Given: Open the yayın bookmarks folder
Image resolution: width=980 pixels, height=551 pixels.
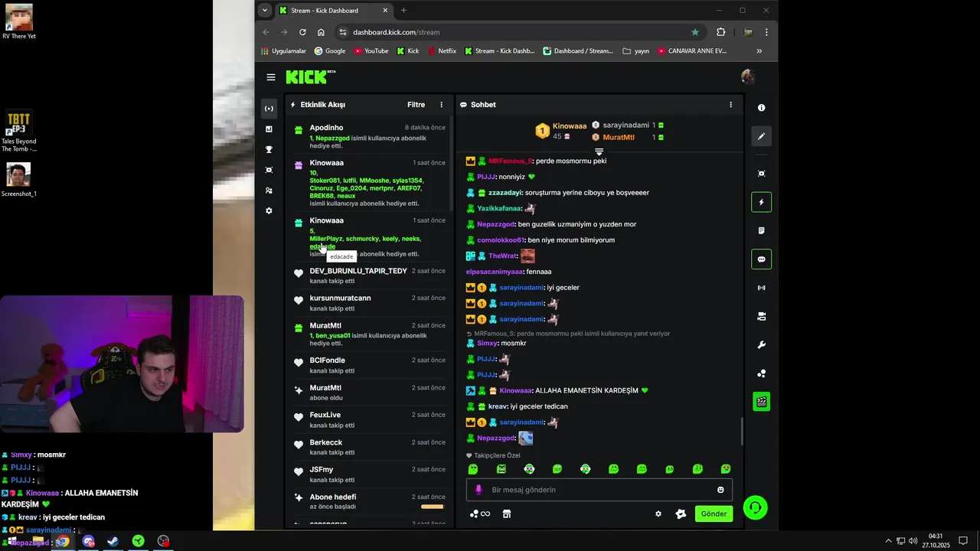Looking at the screenshot, I should 635,51.
